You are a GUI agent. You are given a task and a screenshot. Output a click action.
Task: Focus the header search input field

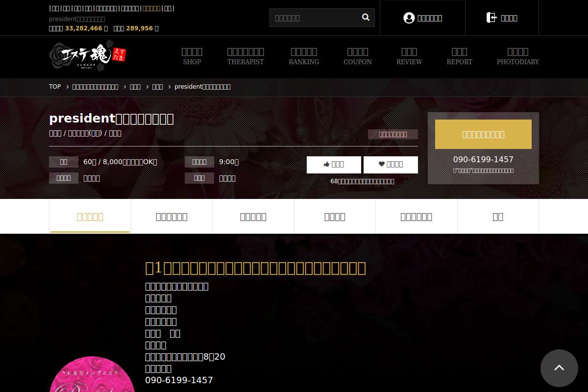click(316, 18)
